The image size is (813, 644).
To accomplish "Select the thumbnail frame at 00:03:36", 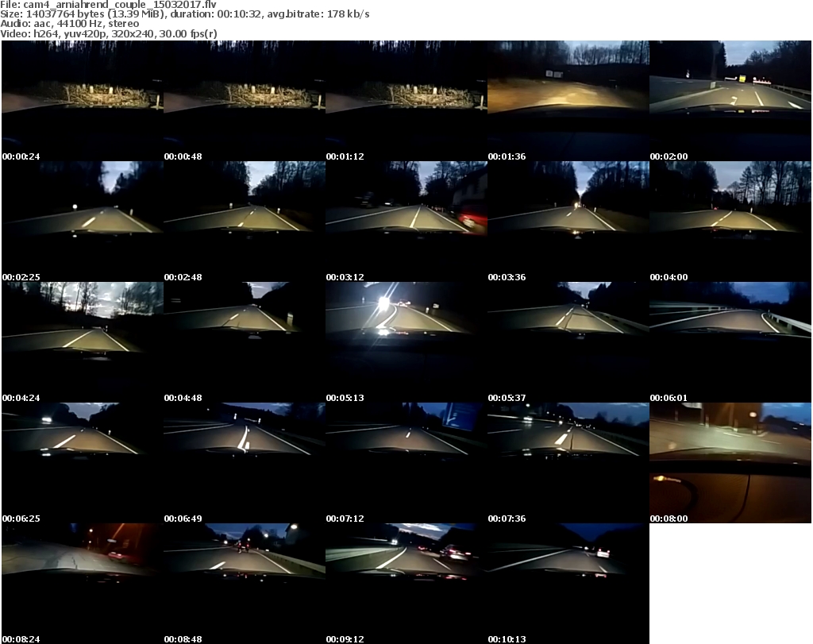I will coord(568,222).
